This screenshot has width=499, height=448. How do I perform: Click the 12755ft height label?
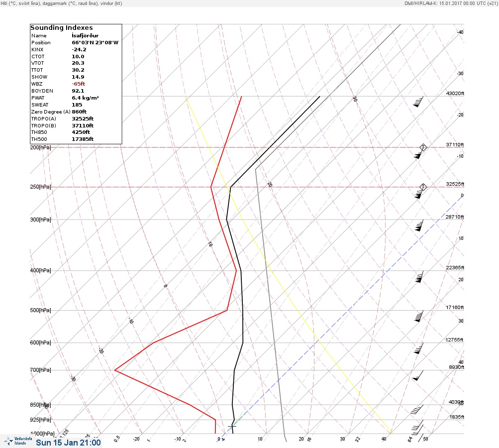[454, 340]
